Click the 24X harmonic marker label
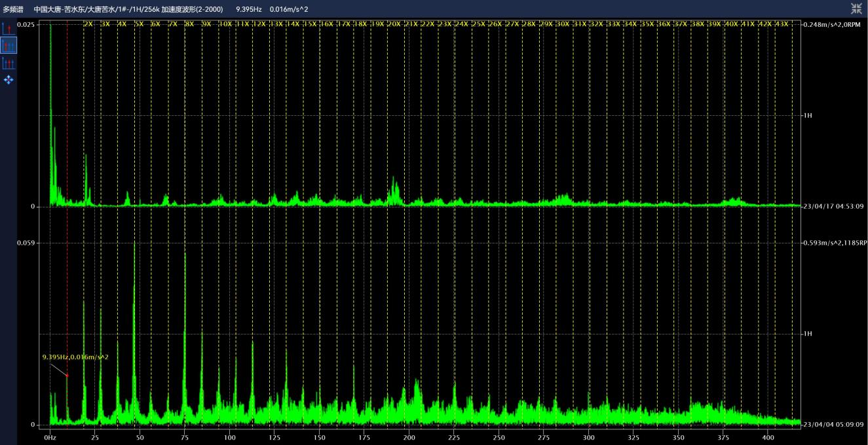 461,24
